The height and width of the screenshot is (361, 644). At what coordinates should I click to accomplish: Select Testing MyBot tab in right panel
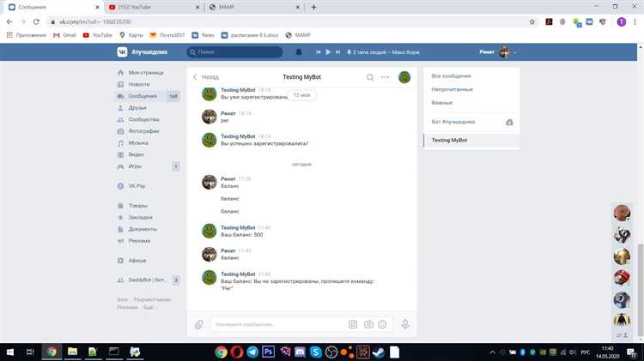[x=471, y=141]
